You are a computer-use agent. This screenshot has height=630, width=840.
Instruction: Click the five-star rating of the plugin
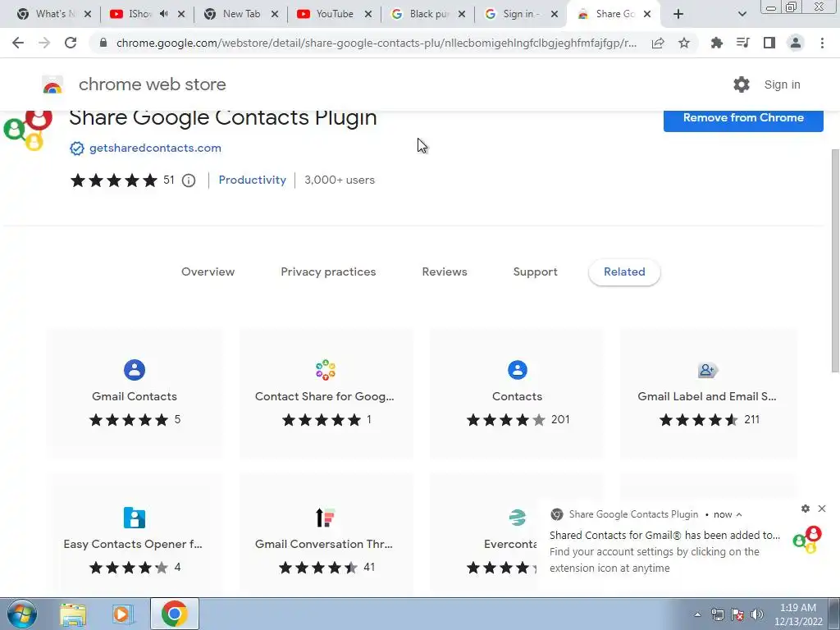113,180
